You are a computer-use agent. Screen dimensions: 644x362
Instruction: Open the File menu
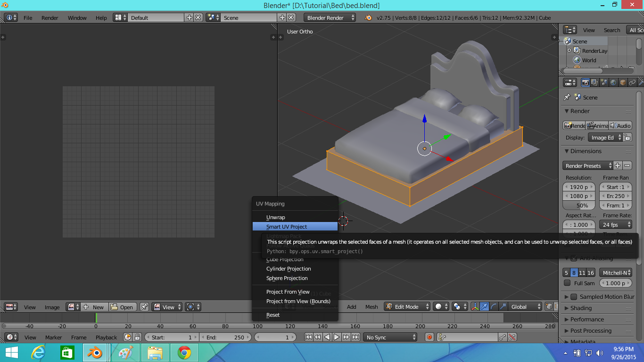click(28, 17)
